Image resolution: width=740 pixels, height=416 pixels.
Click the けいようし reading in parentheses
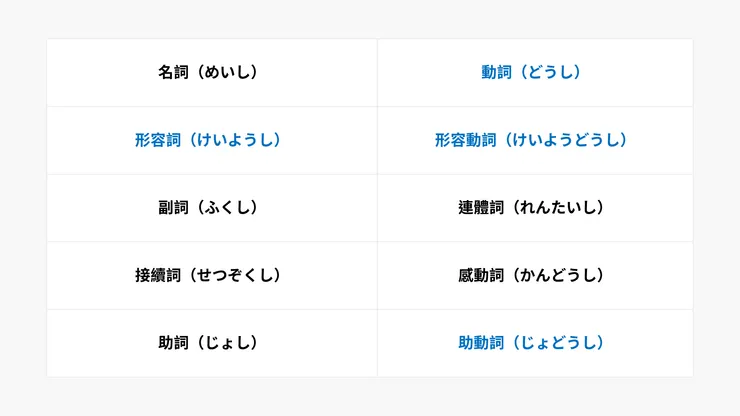[x=231, y=140]
